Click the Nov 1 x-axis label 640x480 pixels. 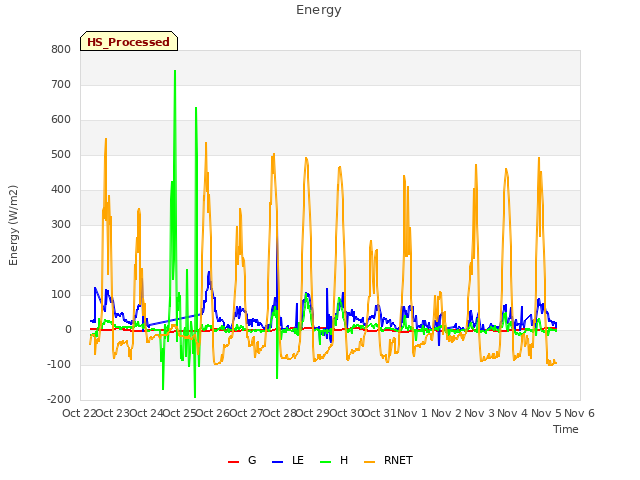[x=412, y=413]
